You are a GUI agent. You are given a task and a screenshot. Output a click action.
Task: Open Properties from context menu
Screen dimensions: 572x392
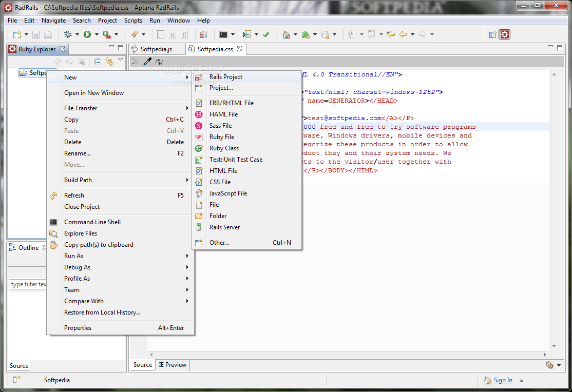click(x=120, y=328)
